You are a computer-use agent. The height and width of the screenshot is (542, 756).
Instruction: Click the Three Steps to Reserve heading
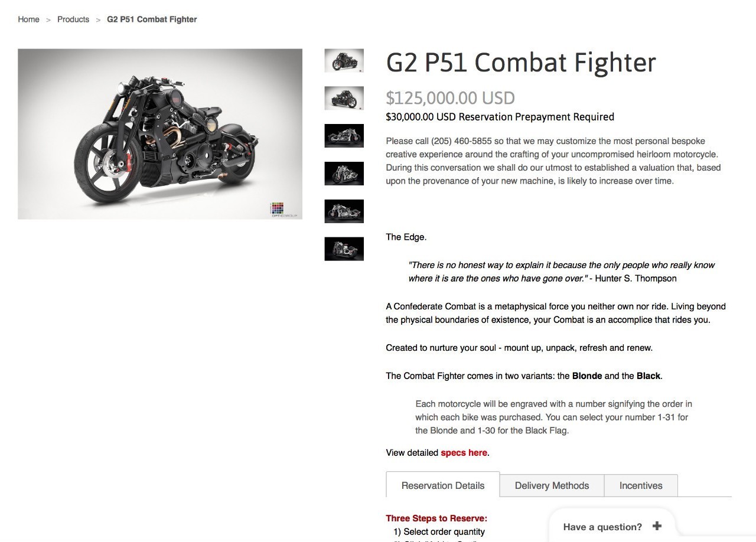click(x=436, y=518)
